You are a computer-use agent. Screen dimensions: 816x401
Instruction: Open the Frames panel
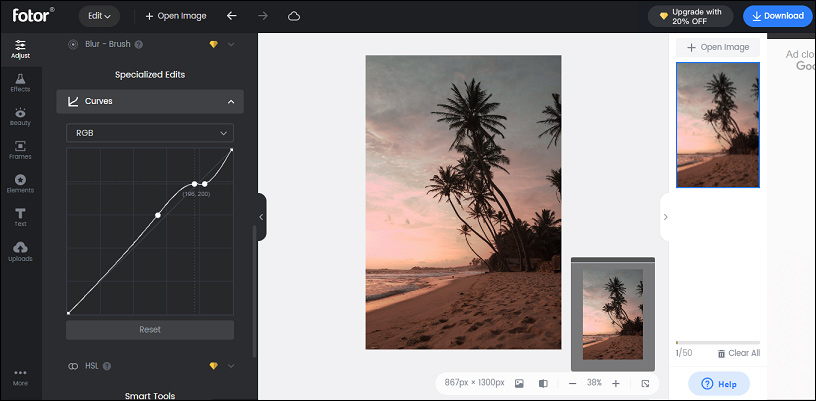[x=20, y=150]
